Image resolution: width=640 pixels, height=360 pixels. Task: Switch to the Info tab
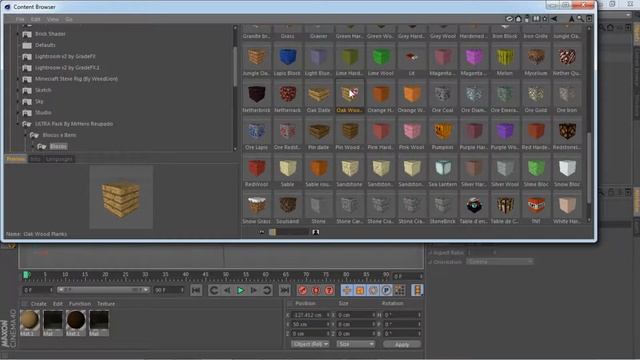click(x=36, y=159)
